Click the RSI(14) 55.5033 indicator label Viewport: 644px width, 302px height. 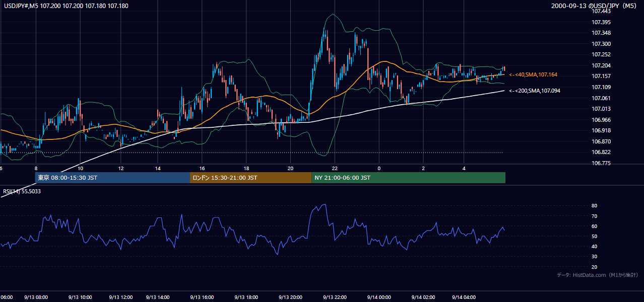tap(22, 191)
